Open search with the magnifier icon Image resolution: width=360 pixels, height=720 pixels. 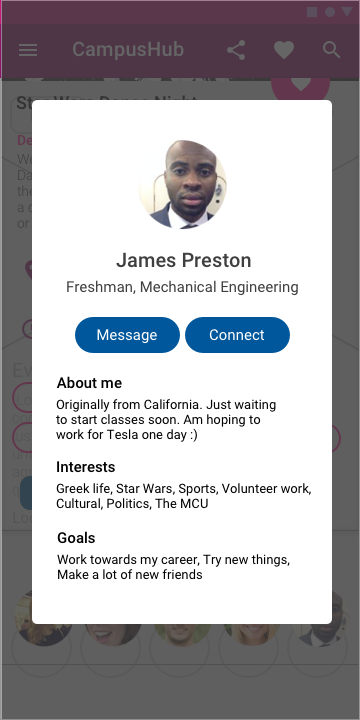point(332,50)
